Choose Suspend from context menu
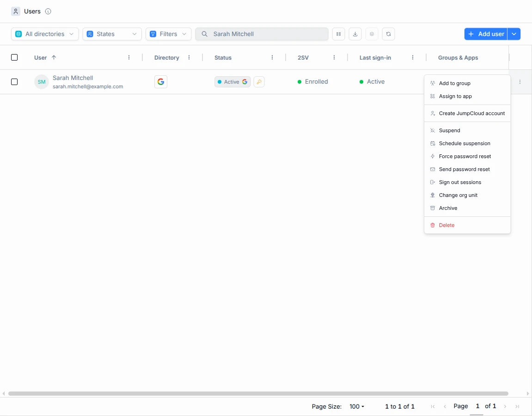This screenshot has width=532, height=416. 467,130
